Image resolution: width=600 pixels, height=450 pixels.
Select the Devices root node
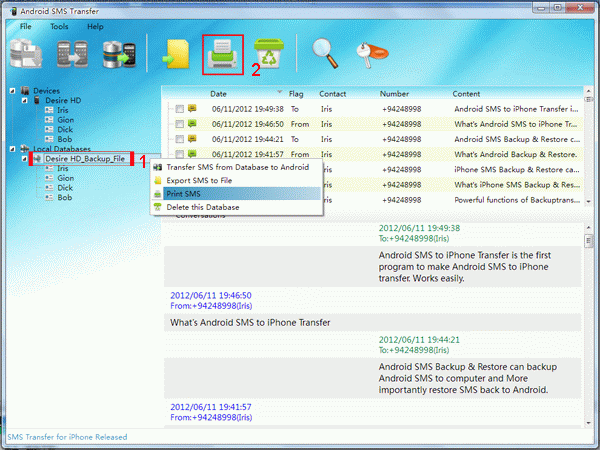click(46, 91)
